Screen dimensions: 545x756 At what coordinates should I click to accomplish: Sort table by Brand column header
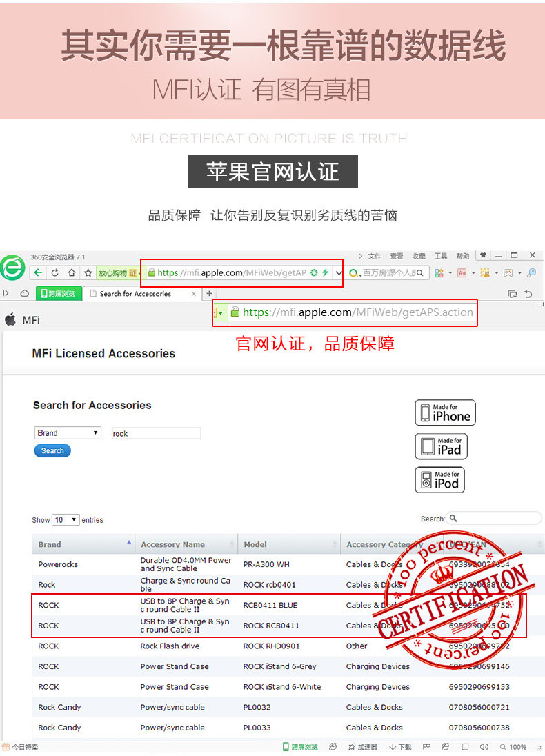point(83,544)
